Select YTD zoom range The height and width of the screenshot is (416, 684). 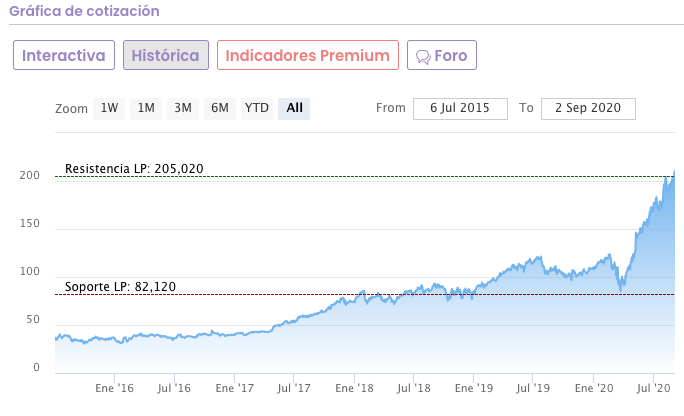[257, 108]
